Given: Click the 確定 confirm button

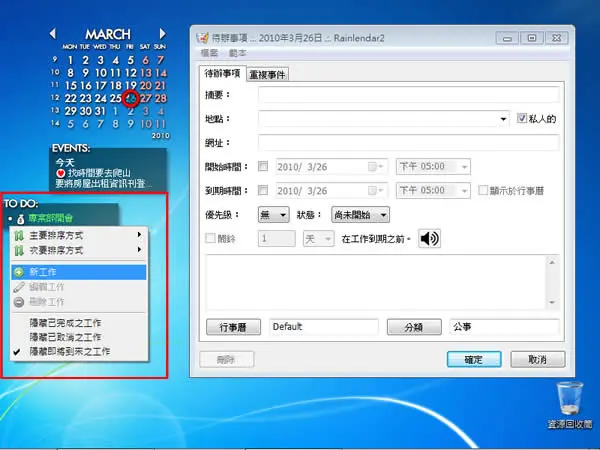Looking at the screenshot, I should click(x=474, y=359).
